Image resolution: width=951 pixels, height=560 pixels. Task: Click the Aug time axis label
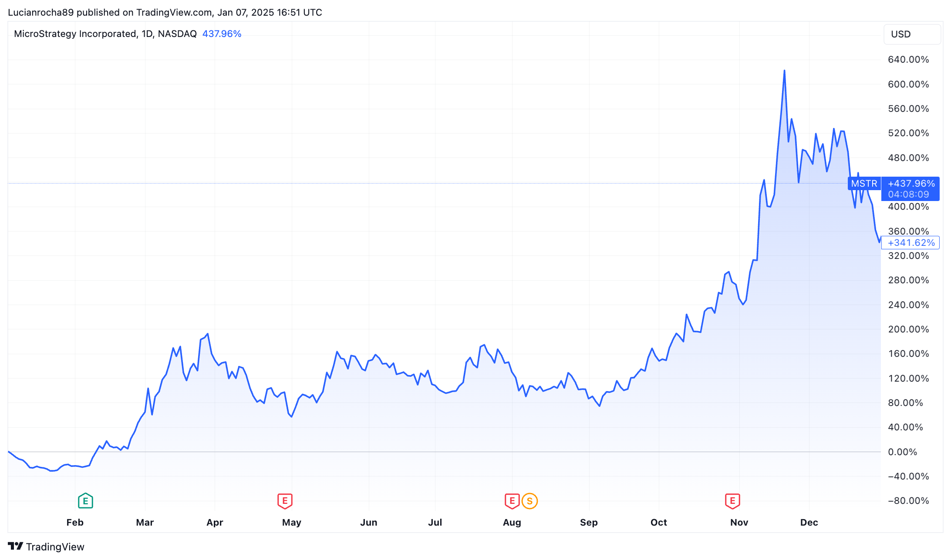click(x=512, y=523)
